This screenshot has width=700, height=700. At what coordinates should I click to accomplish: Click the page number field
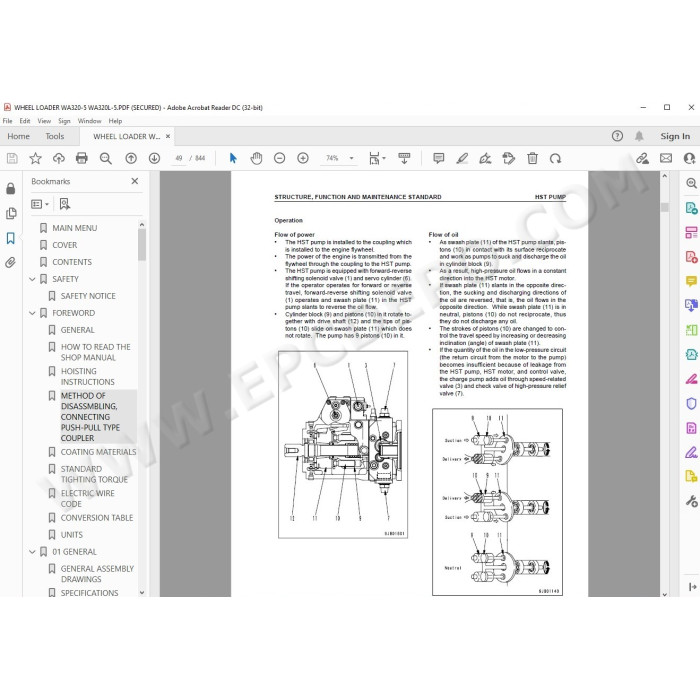point(179,158)
